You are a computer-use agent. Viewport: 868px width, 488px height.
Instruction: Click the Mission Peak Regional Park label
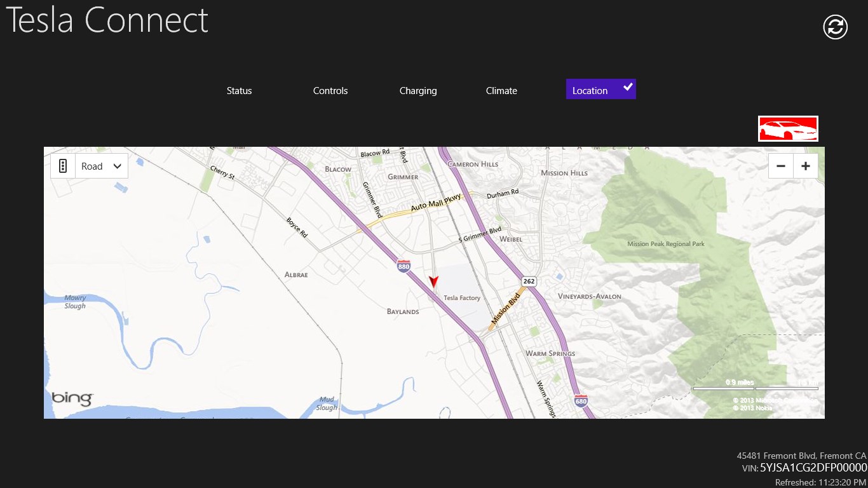[666, 244]
